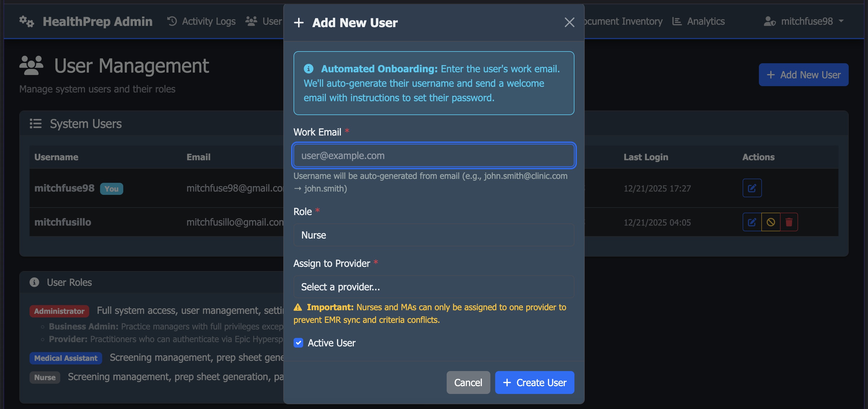Click the edit icon for mitchfusillo
The width and height of the screenshot is (868, 409).
[x=751, y=222]
